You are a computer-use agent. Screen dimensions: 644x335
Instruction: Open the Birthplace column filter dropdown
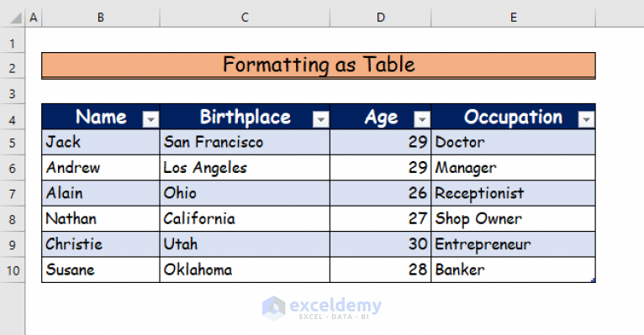tap(321, 119)
